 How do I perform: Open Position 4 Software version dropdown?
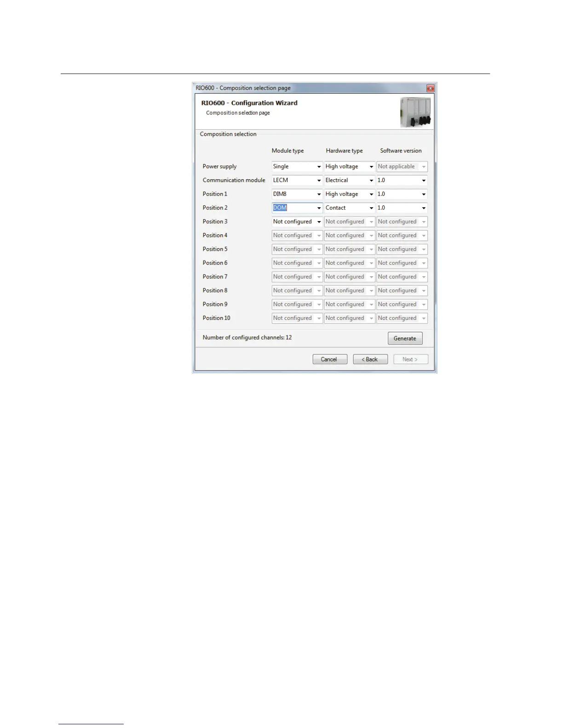coord(402,235)
